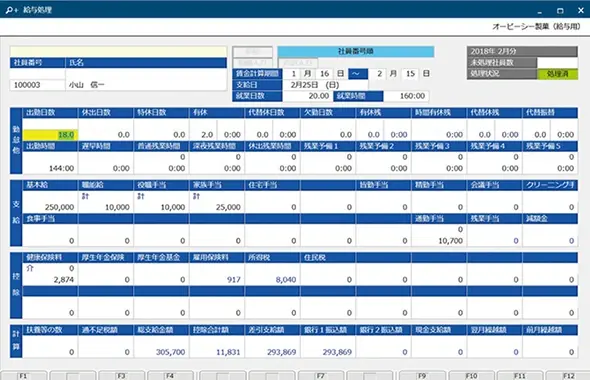Screen dimensions: 590x380
Task: Click the F1 function key button
Action: (x=24, y=375)
